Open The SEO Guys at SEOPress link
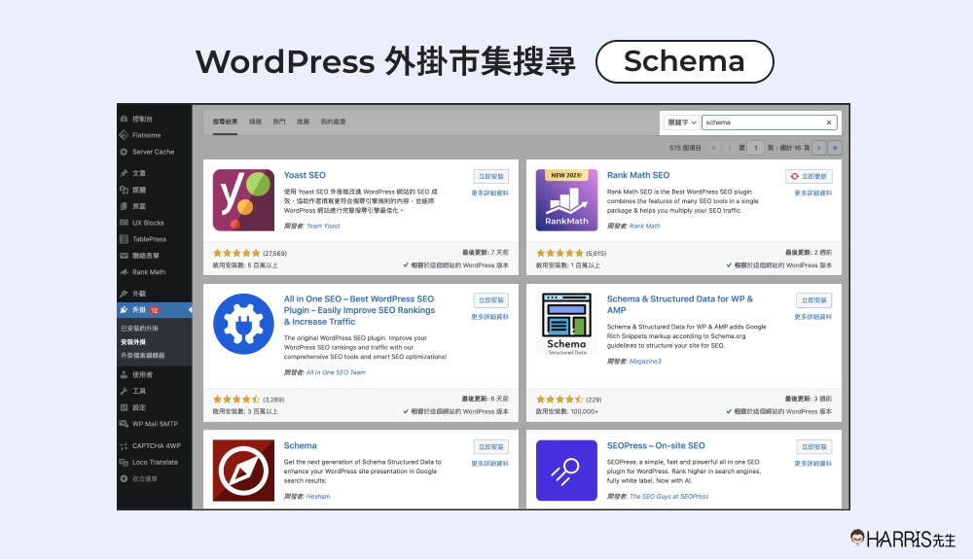 click(x=669, y=497)
